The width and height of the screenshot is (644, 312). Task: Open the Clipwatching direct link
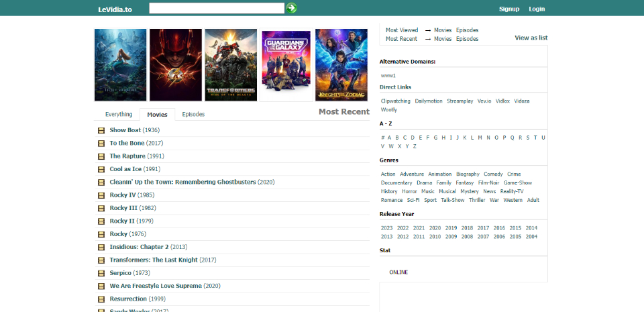[x=396, y=101]
